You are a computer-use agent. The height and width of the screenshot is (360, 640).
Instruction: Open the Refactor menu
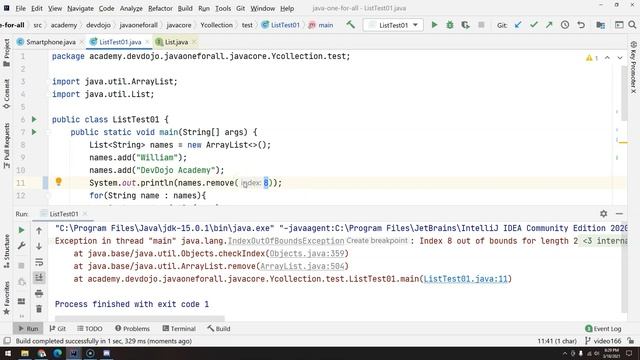[160, 8]
